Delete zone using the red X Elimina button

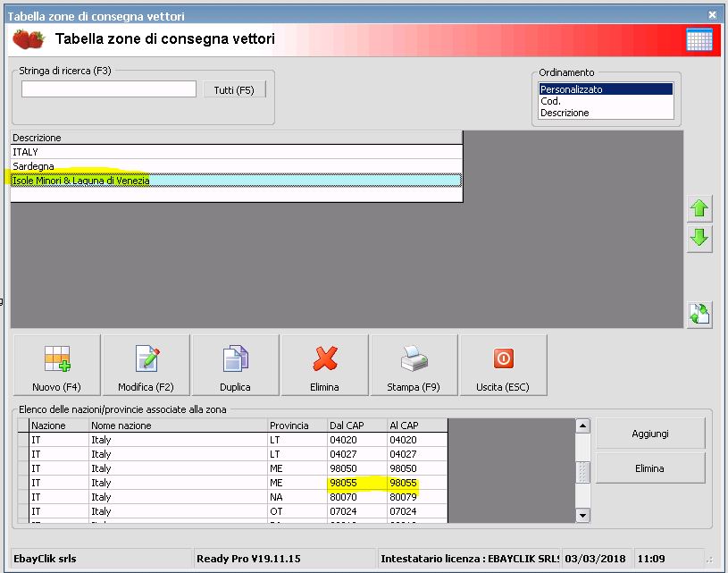click(324, 366)
